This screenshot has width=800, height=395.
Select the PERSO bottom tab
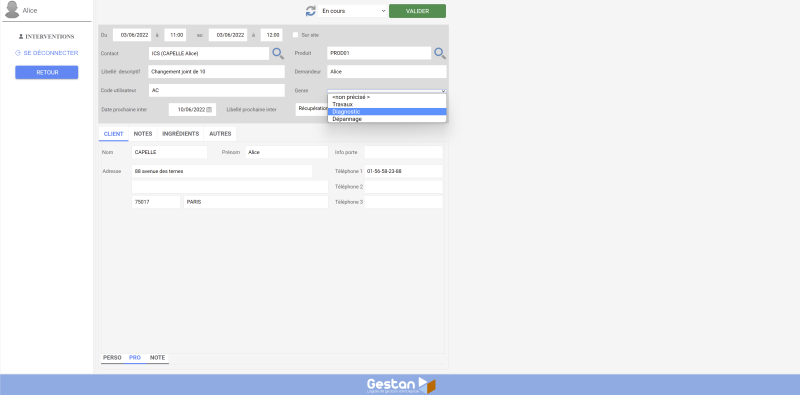pyautogui.click(x=112, y=358)
